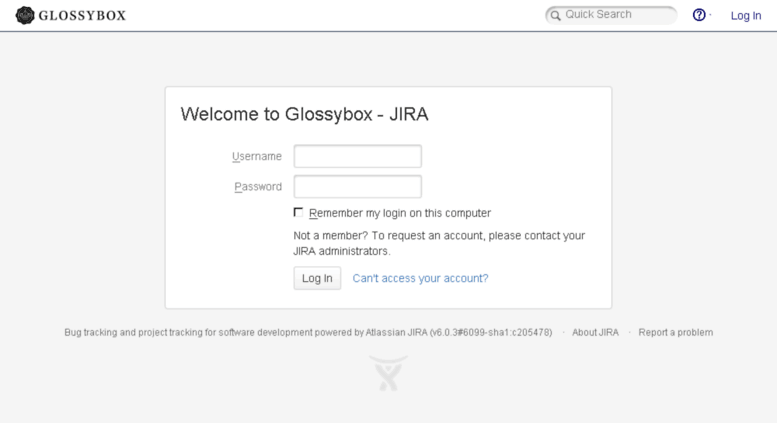The image size is (777, 423).
Task: Click into the Password field
Action: (x=357, y=187)
